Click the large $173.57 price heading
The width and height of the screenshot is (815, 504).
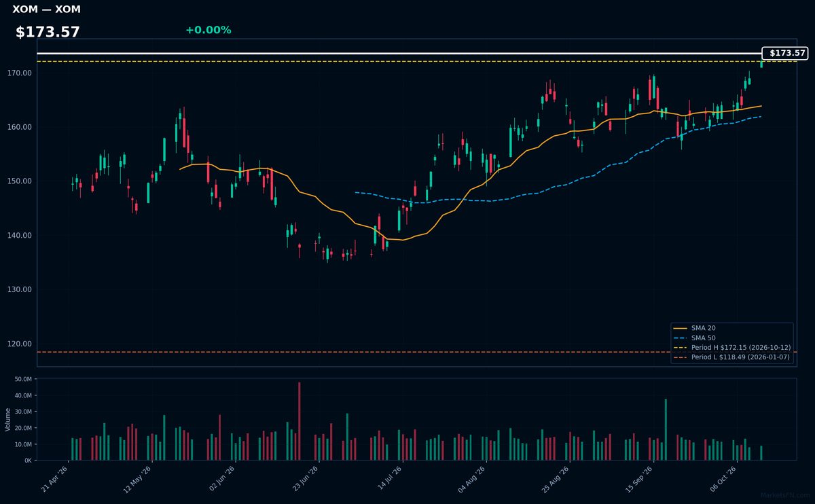(48, 32)
